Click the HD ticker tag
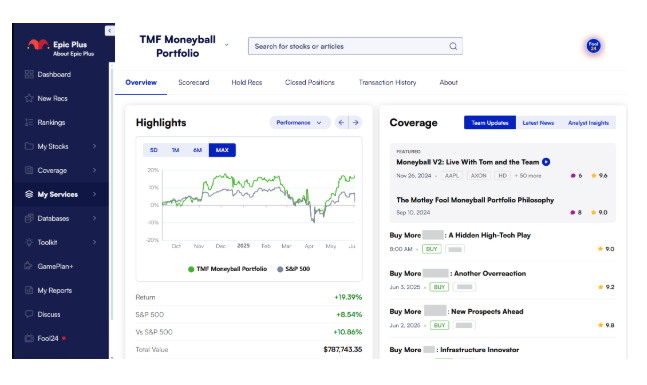Viewport: 647px width, 385px height. click(502, 176)
